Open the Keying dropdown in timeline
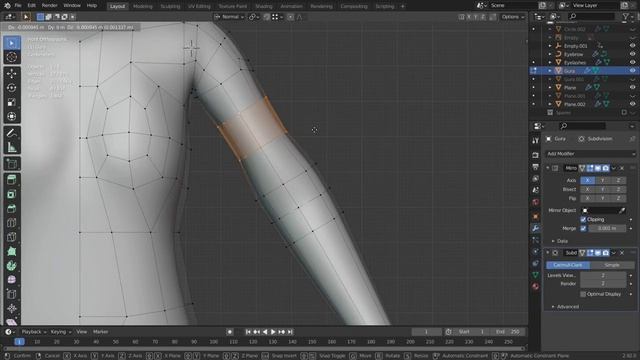This screenshot has width=640, height=360. pyautogui.click(x=61, y=332)
